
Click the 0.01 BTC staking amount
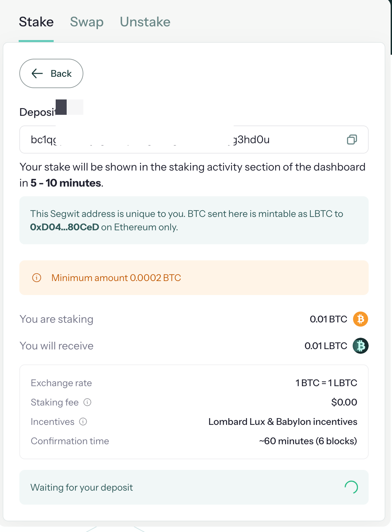[x=328, y=319]
